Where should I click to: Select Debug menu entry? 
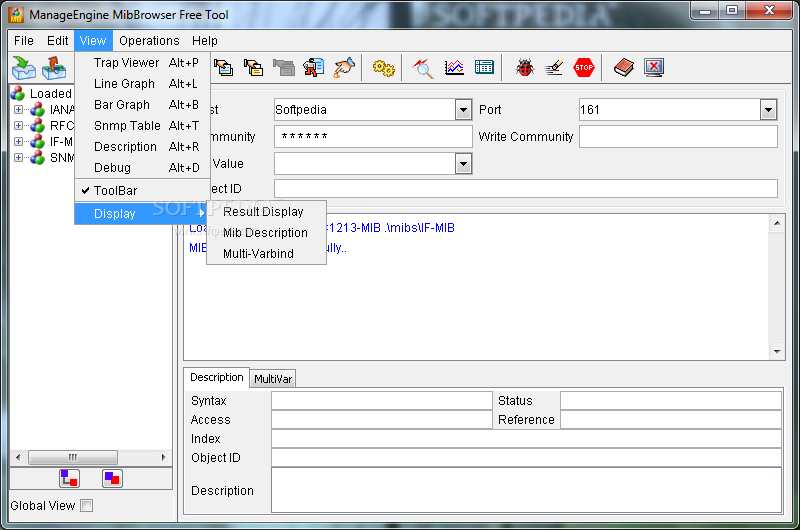point(143,168)
